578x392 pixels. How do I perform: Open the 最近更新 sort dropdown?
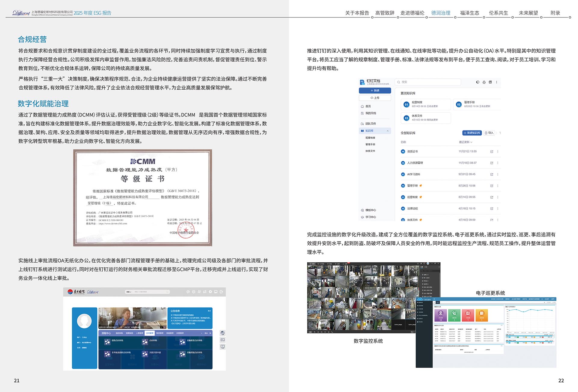coord(465,142)
